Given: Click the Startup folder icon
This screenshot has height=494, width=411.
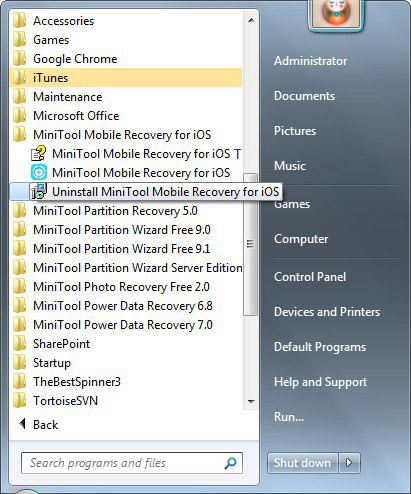Looking at the screenshot, I should [x=19, y=363].
